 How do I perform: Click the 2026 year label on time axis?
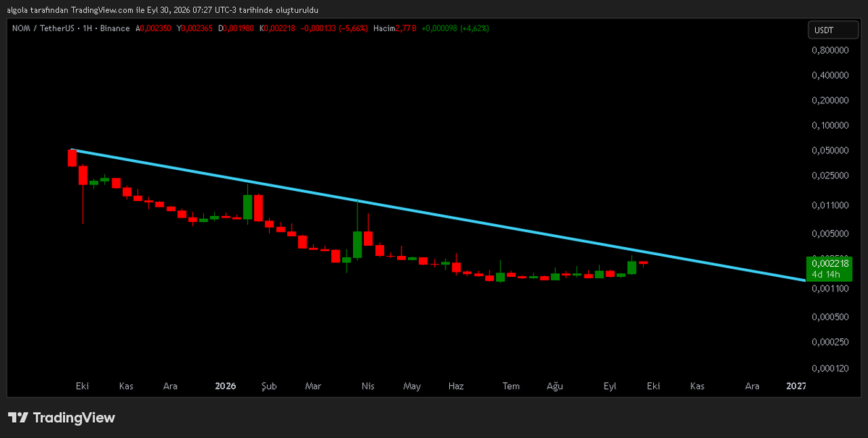[226, 386]
